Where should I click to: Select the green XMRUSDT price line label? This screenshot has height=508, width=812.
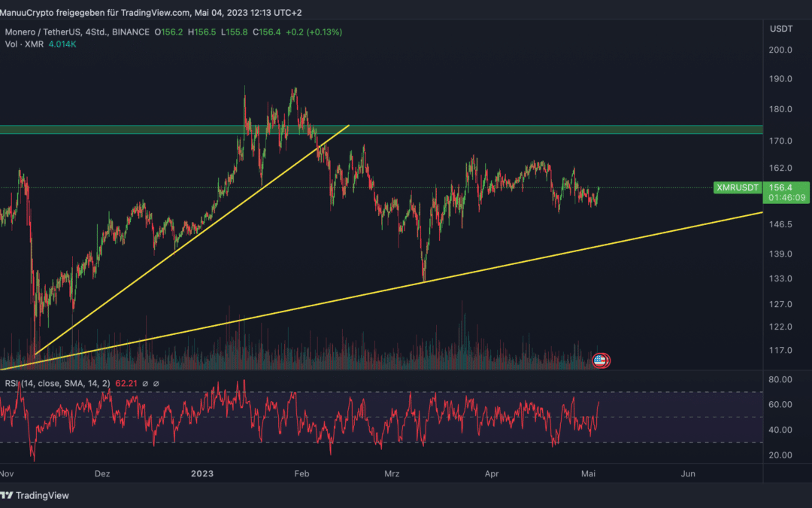(738, 187)
